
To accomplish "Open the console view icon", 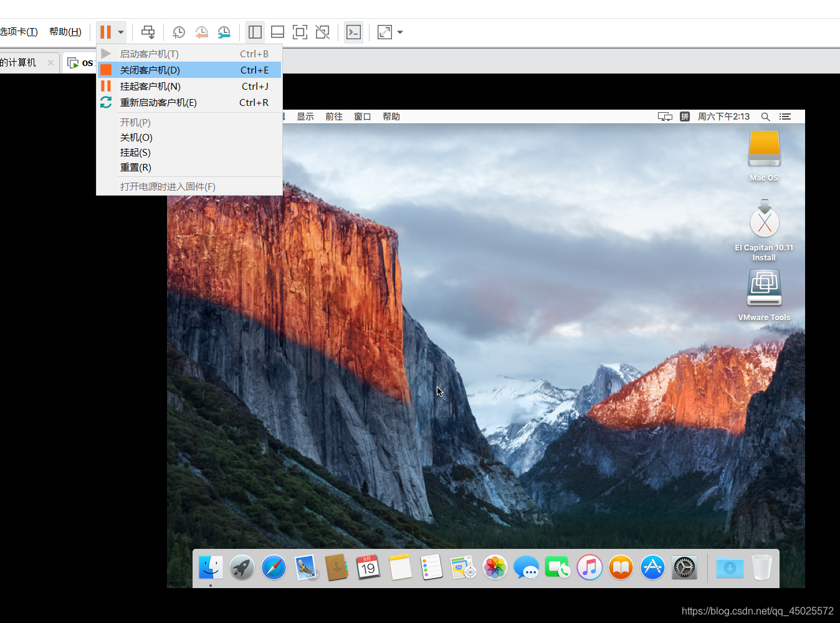I will point(353,32).
